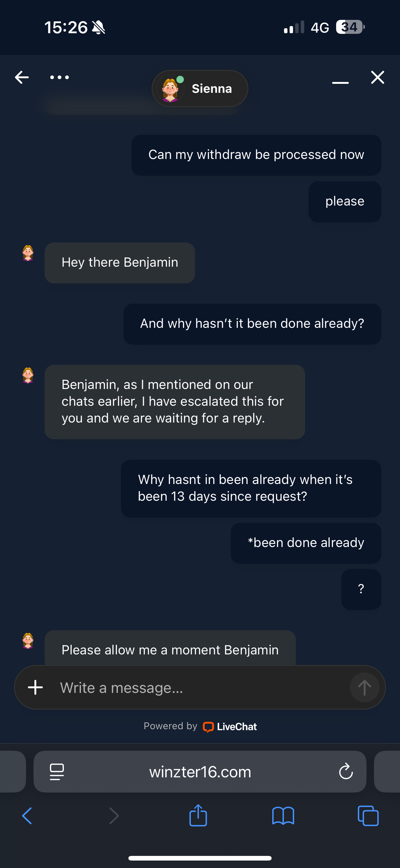Tap the 'escalated this for you' message bubble
Viewport: 400px width, 868px height.
(x=174, y=402)
